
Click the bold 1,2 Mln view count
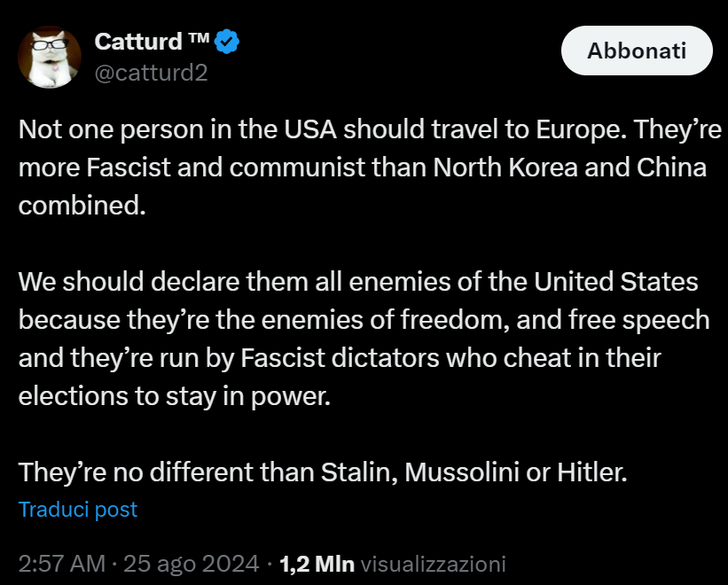(x=317, y=564)
